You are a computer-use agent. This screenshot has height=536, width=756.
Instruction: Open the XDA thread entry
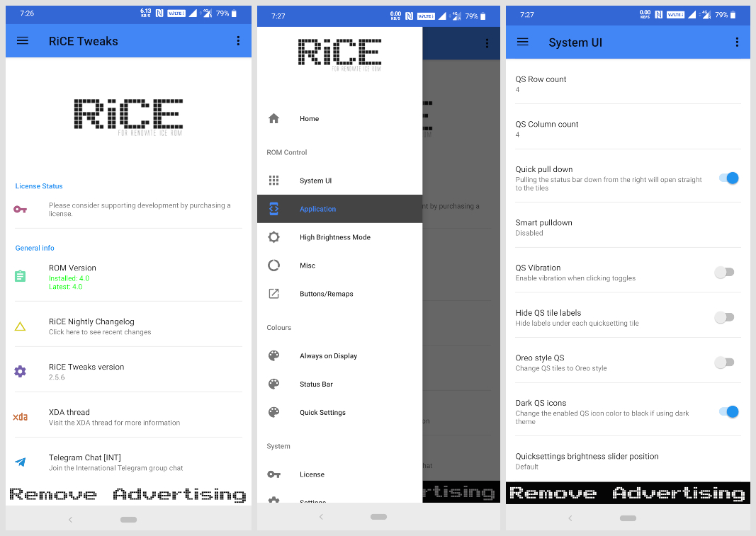[128, 417]
